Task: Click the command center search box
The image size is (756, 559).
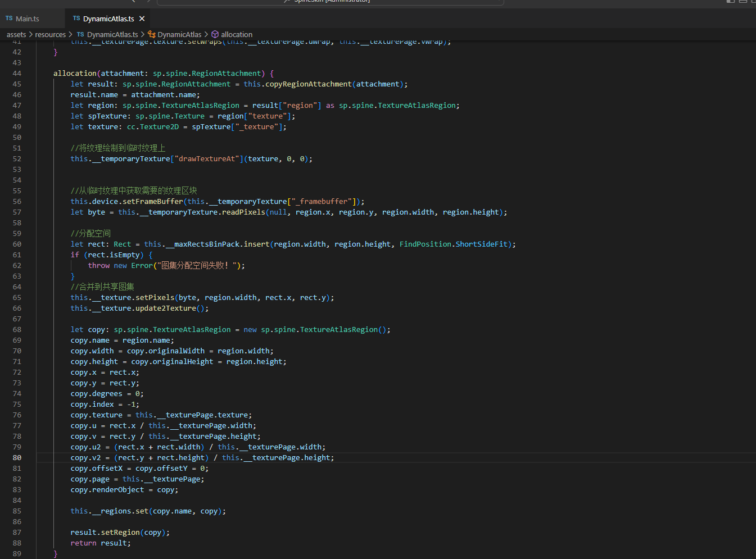Action: click(x=331, y=2)
